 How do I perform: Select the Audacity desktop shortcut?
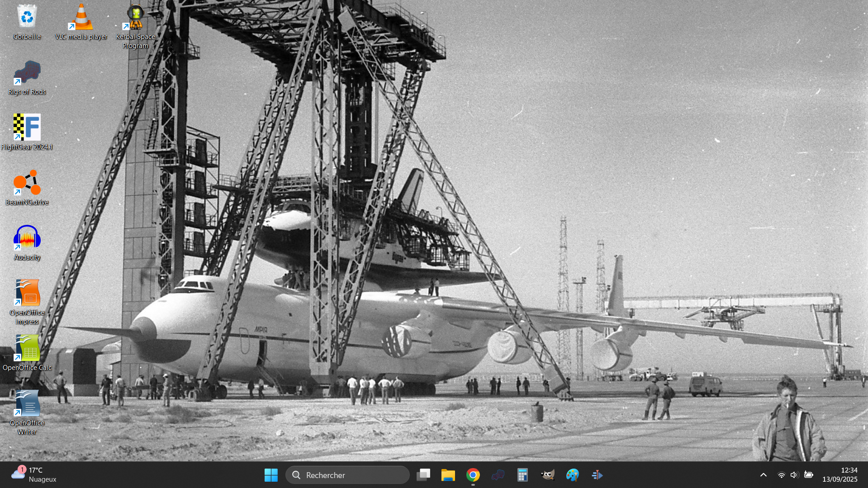pos(27,243)
